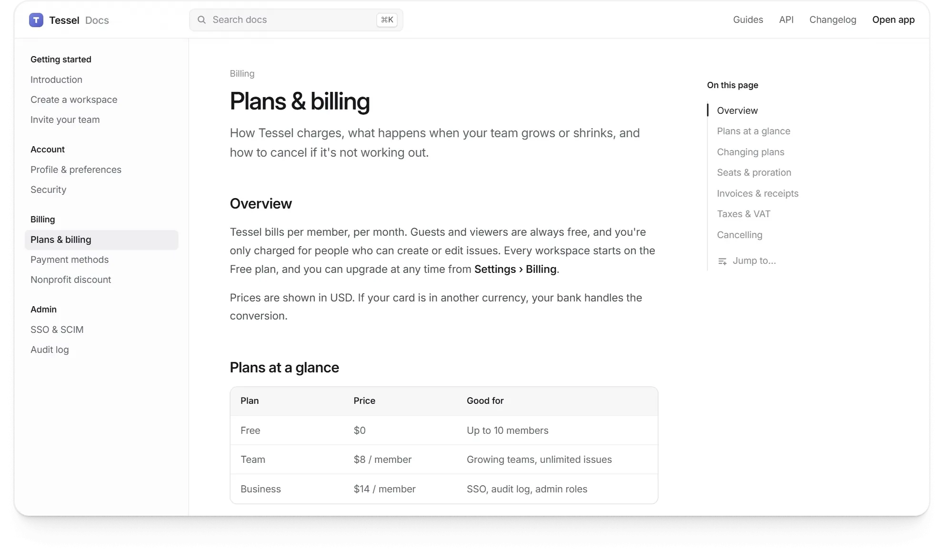944x560 pixels.
Task: Click the Tessel logo icon
Action: pos(36,20)
